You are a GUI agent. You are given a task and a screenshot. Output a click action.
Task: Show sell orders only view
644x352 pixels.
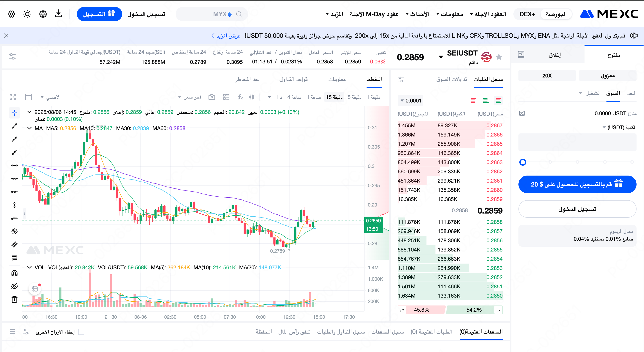click(473, 101)
